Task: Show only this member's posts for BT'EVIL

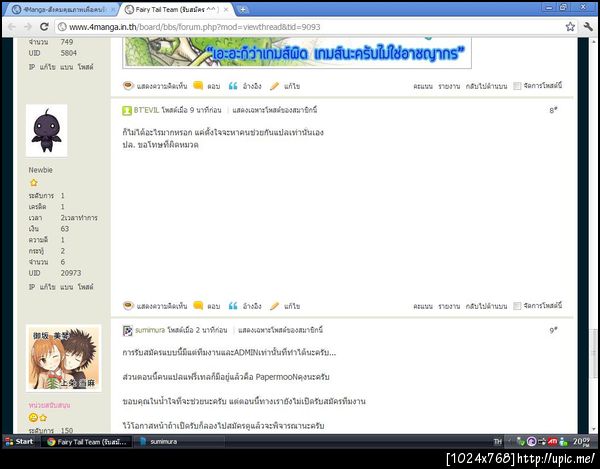Action: 275,110
